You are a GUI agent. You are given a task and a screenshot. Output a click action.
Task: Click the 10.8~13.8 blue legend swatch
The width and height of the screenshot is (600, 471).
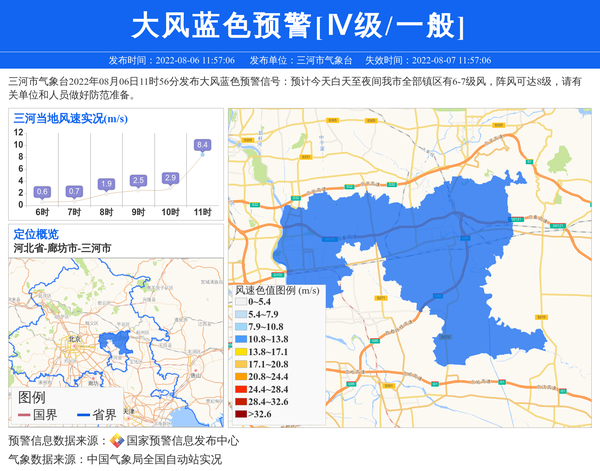pos(241,340)
